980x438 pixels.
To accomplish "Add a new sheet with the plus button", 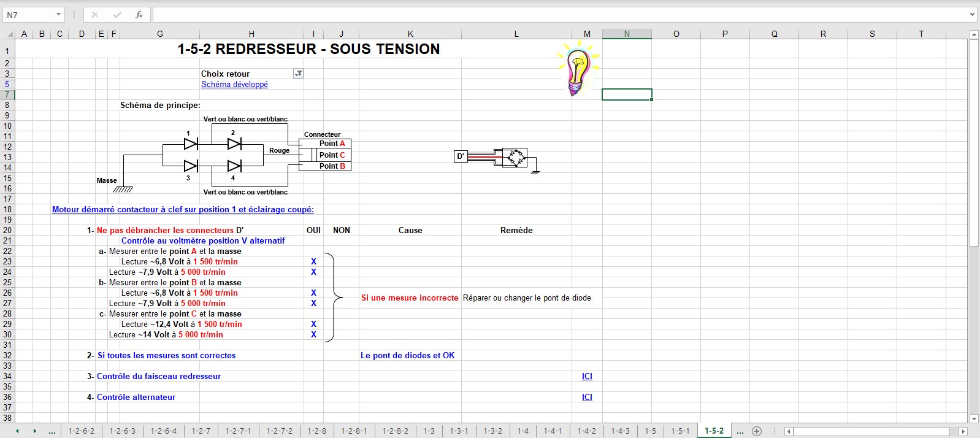I will pyautogui.click(x=757, y=431).
